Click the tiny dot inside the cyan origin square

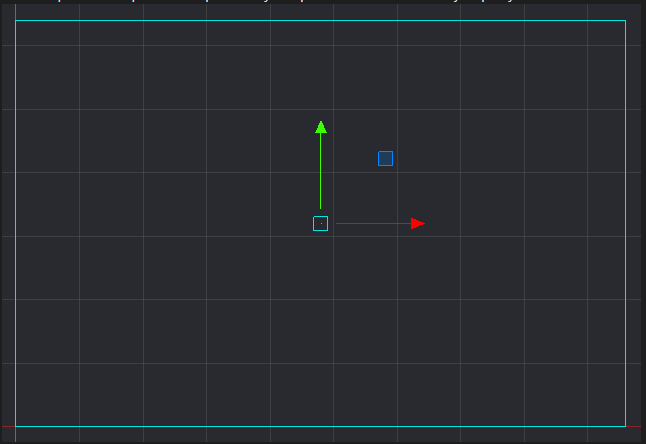pyautogui.click(x=320, y=223)
